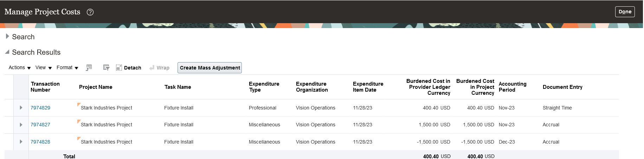This screenshot has width=644, height=159.
Task: Open the View menu
Action: click(44, 67)
